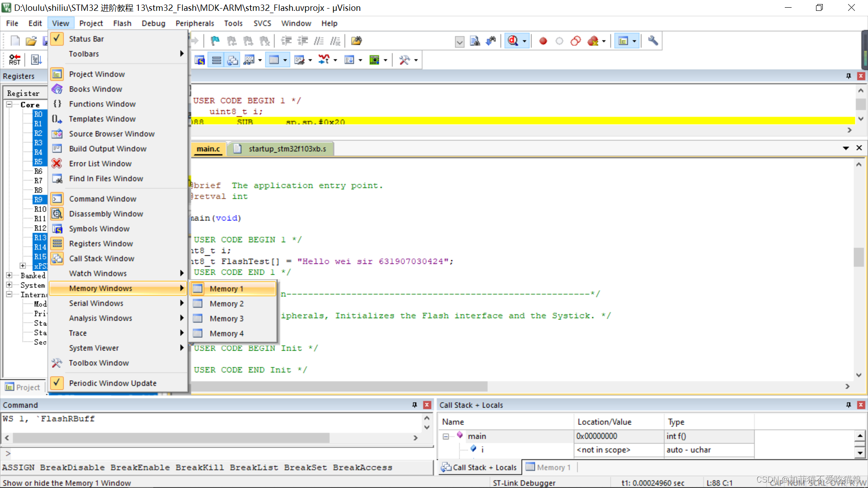Open the Functions Window
The height and width of the screenshot is (488, 868).
point(101,103)
